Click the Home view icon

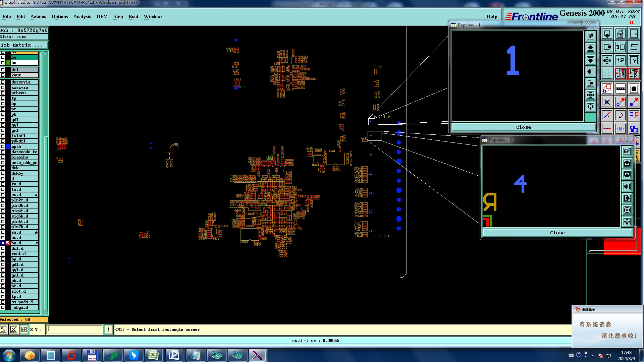pos(620,34)
